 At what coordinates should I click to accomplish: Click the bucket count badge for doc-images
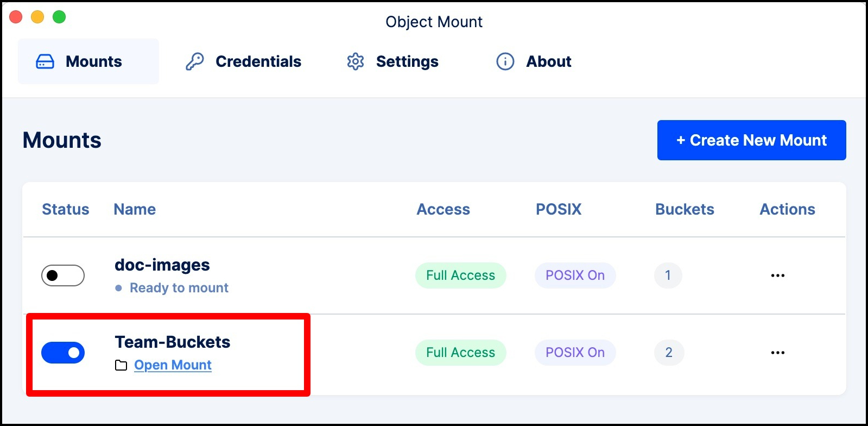668,275
